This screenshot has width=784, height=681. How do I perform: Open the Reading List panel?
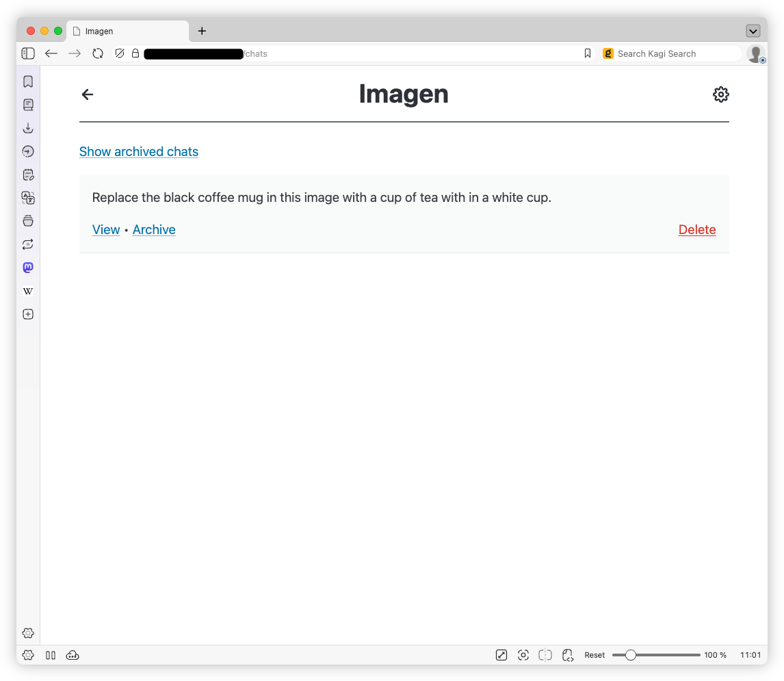click(28, 105)
